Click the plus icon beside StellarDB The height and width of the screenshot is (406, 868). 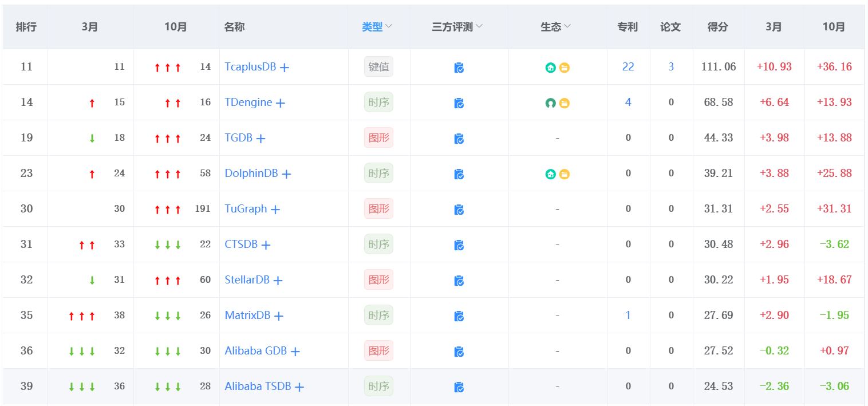click(x=278, y=280)
